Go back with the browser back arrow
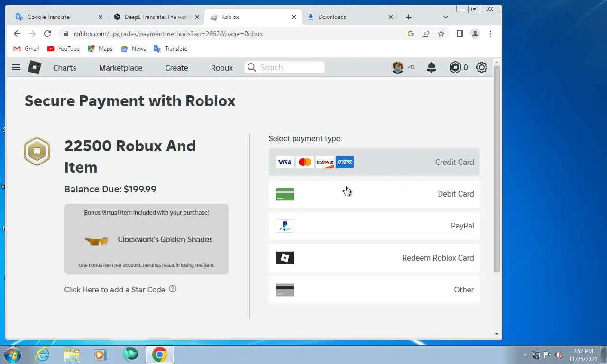The height and width of the screenshot is (364, 607). 17,34
